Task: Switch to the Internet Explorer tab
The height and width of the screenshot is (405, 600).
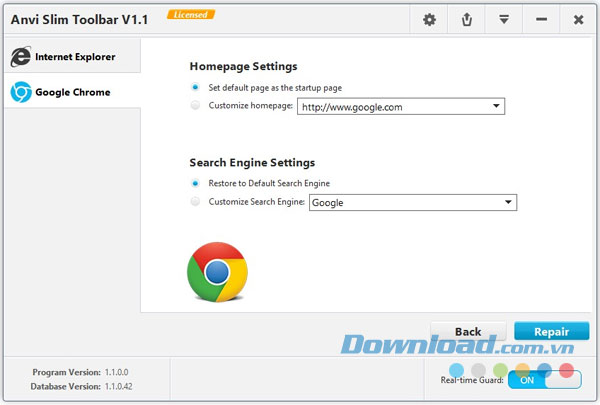Action: (75, 57)
